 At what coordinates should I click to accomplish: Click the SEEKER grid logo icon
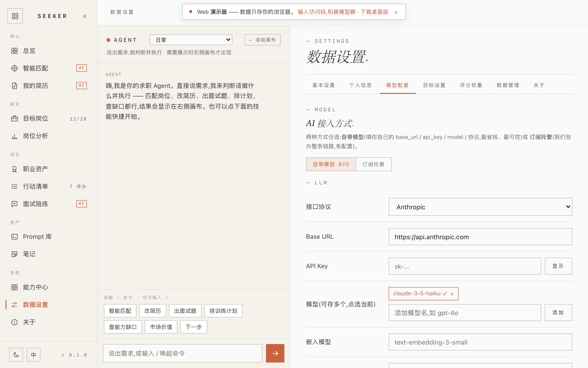(x=15, y=16)
